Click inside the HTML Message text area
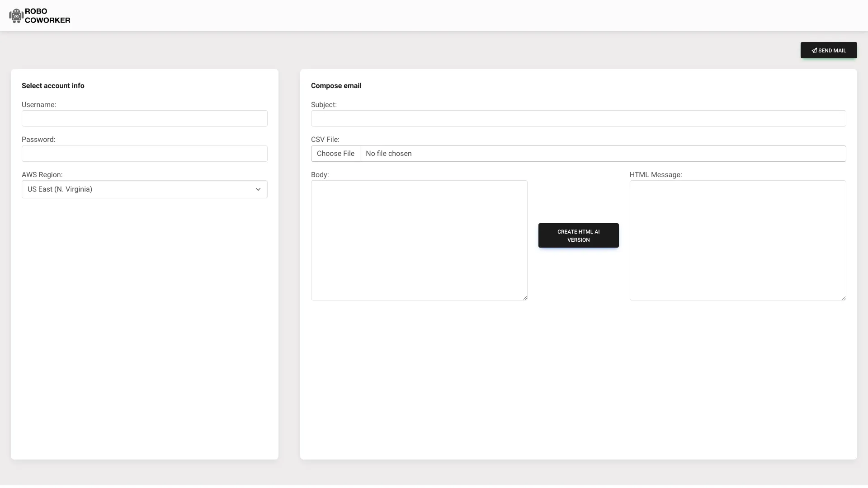The image size is (868, 488). tap(737, 240)
